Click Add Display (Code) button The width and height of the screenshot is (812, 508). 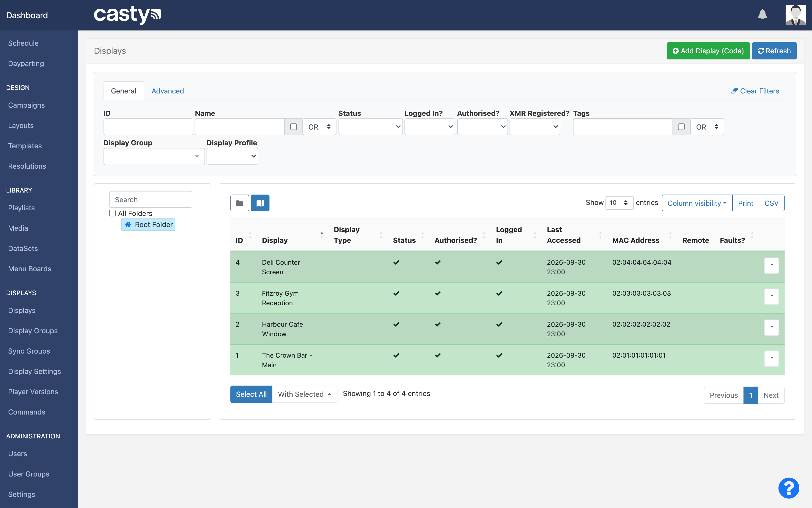[708, 51]
